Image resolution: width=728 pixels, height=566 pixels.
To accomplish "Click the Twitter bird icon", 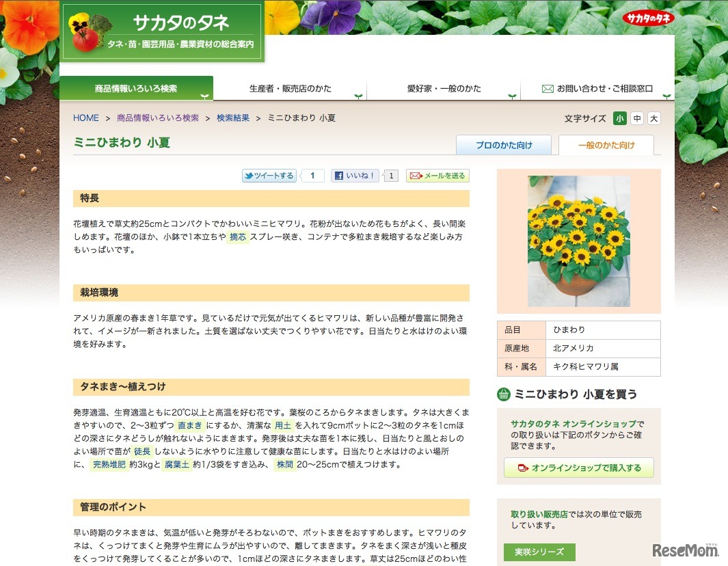I will (249, 176).
